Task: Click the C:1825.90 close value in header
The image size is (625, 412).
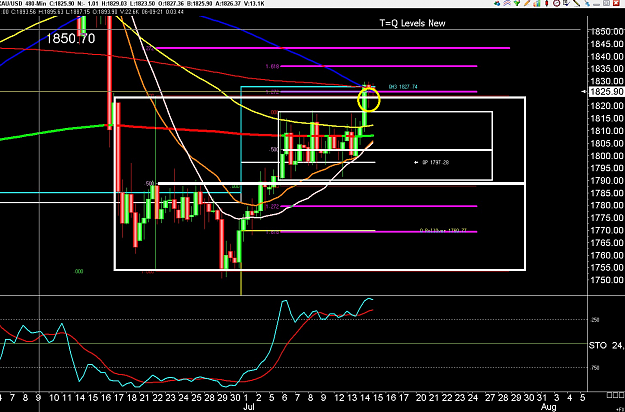Action: (x=61, y=4)
